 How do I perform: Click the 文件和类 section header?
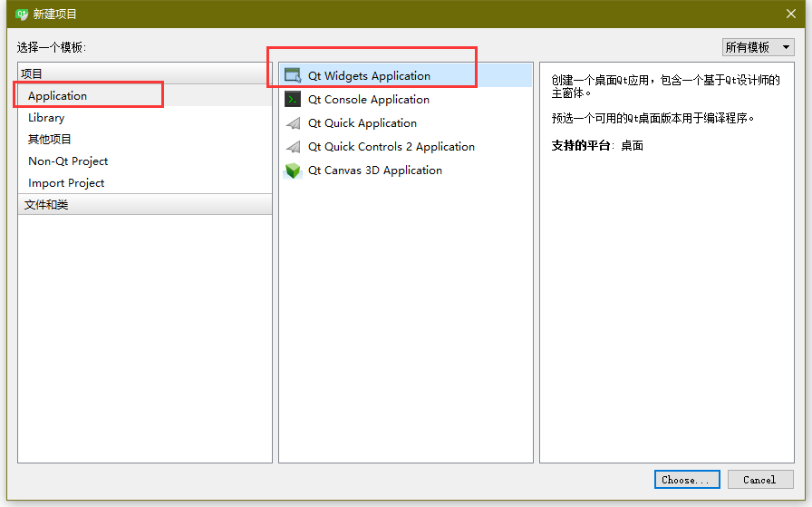point(144,204)
